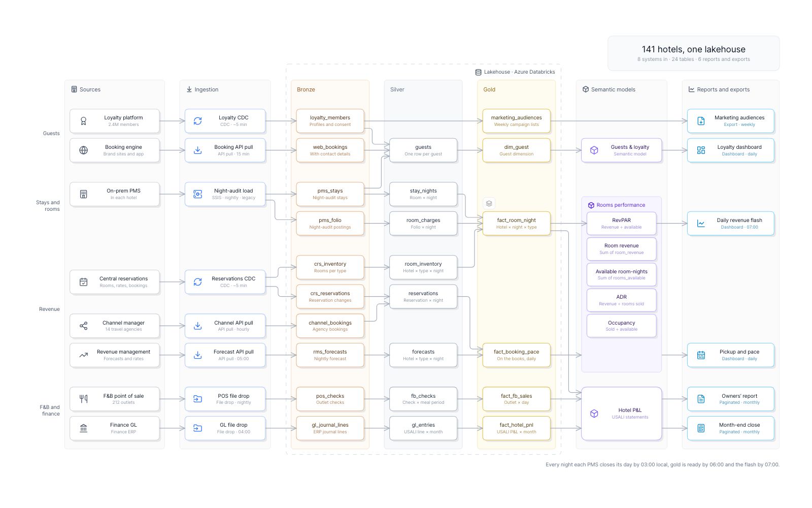Viewport: 812px width, 508px height.
Task: Select the loyalty_members bronze table
Action: [330, 121]
